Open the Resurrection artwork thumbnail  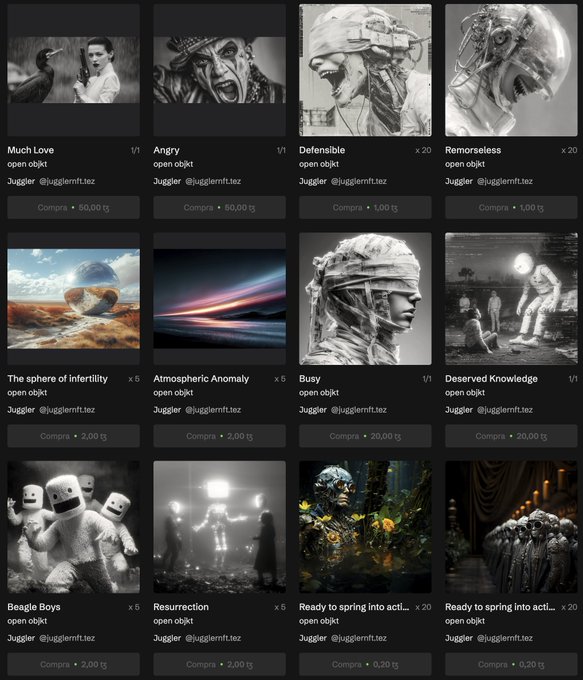coord(219,527)
